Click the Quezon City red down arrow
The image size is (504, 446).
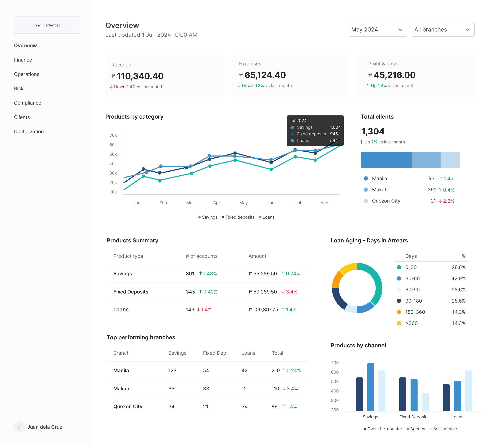click(440, 201)
